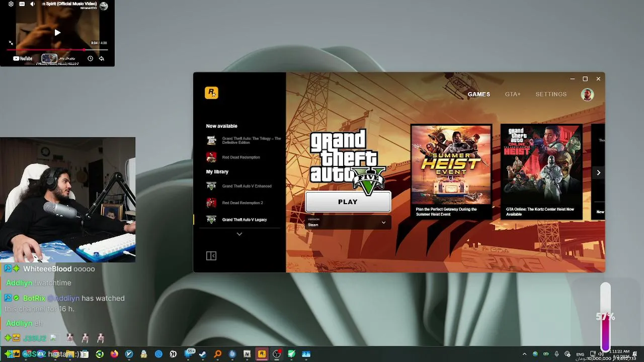Toggle mute in the YouTube mini-player

33,4
